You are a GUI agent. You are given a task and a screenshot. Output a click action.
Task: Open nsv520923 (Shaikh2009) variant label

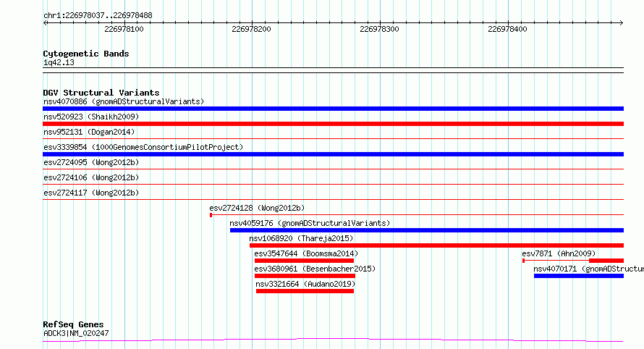[x=91, y=117]
